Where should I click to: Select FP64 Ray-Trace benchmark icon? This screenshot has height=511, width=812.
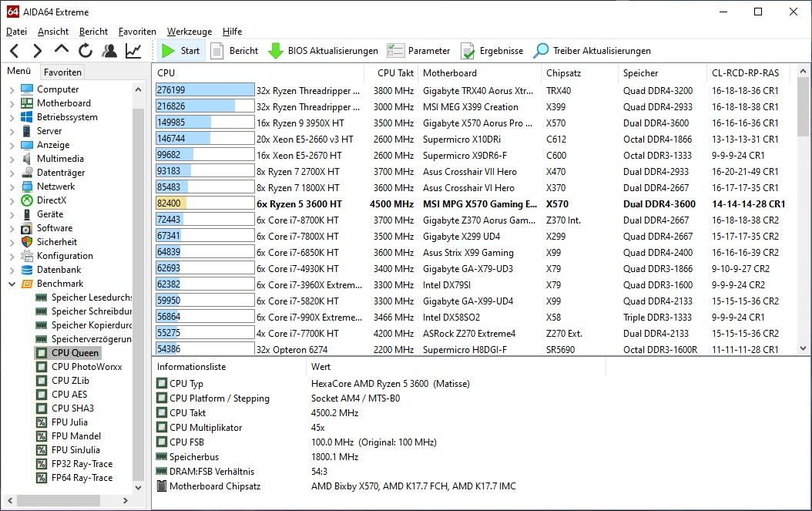(42, 478)
